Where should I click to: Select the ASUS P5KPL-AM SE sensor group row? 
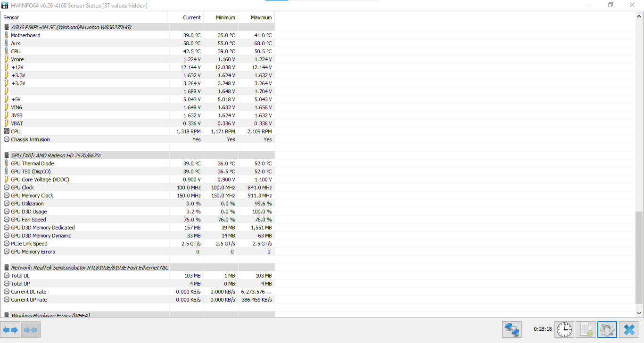click(x=138, y=27)
